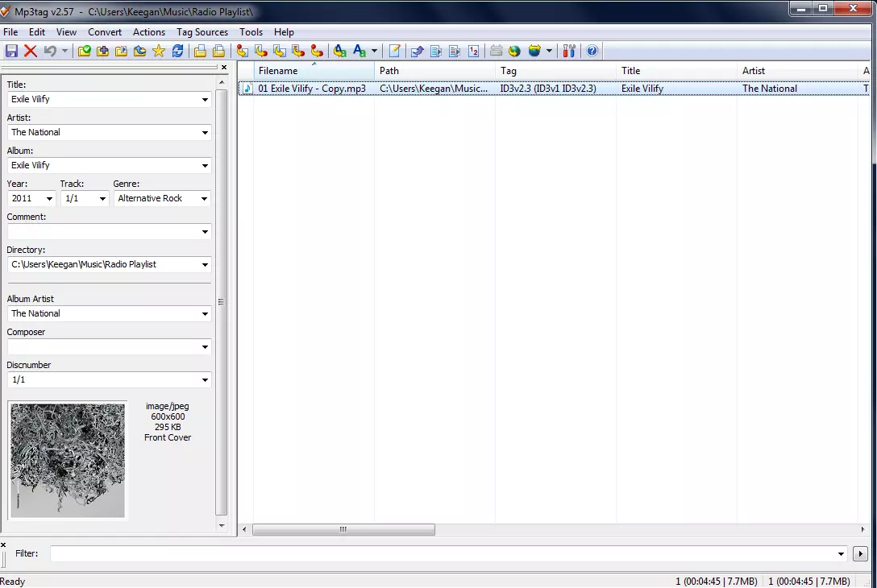Expand the actions dropdown arrow beside Aa icon

coord(374,51)
